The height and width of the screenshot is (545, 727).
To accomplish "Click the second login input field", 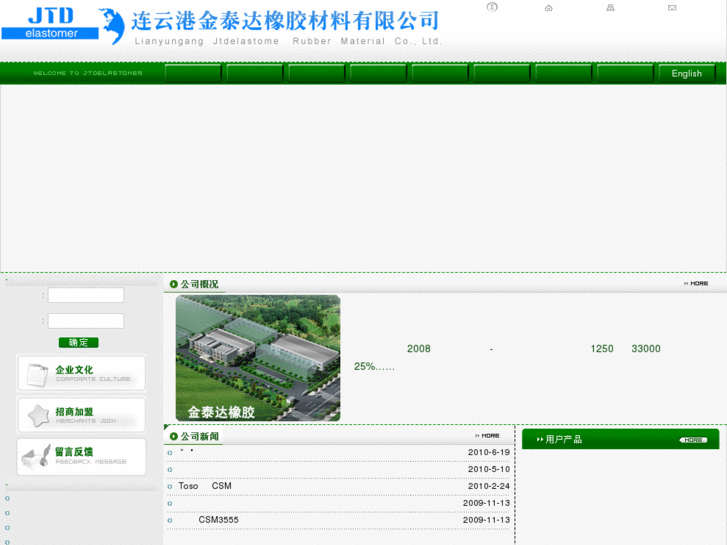I will (x=86, y=321).
